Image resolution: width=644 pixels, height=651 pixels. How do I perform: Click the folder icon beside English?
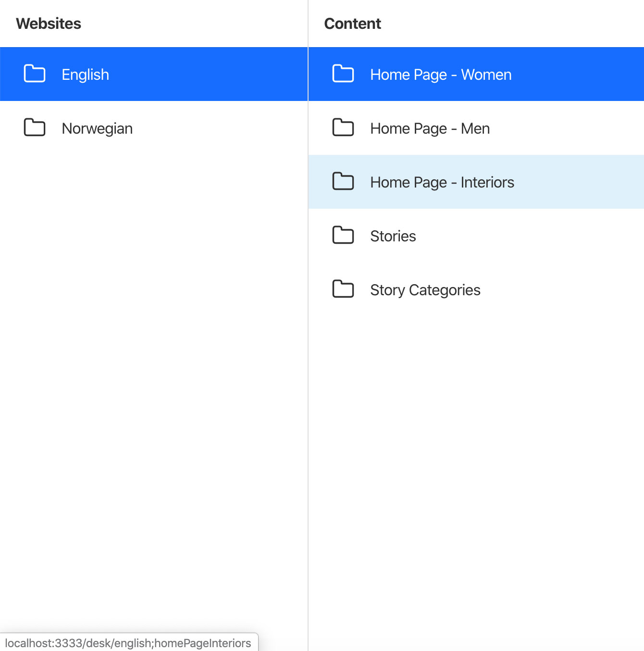point(35,74)
